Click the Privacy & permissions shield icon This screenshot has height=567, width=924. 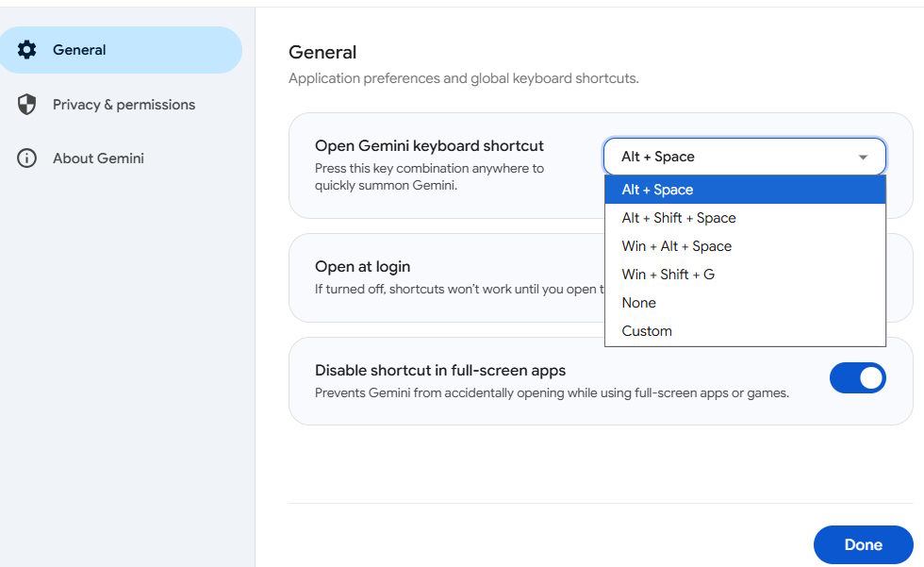coord(26,105)
